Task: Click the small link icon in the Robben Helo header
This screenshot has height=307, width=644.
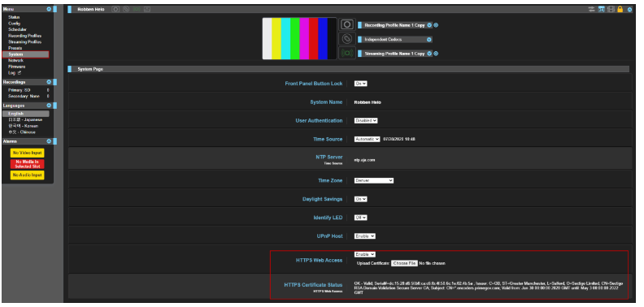Action: click(x=126, y=9)
